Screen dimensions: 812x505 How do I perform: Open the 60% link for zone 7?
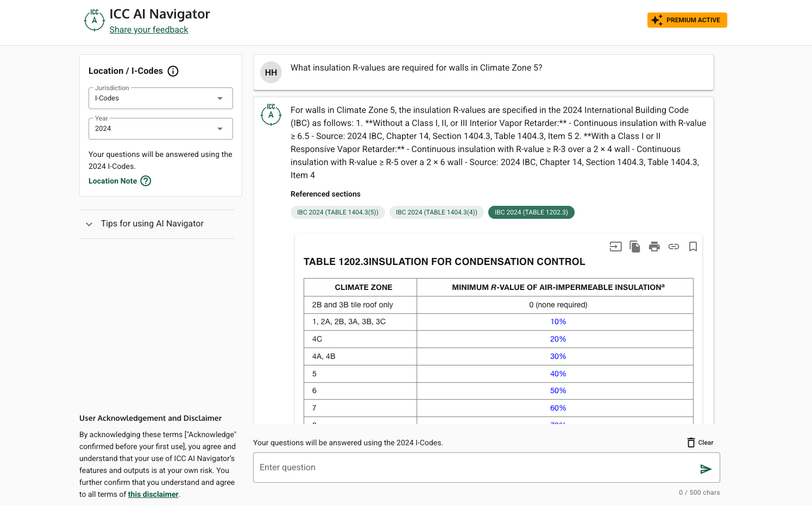(558, 408)
